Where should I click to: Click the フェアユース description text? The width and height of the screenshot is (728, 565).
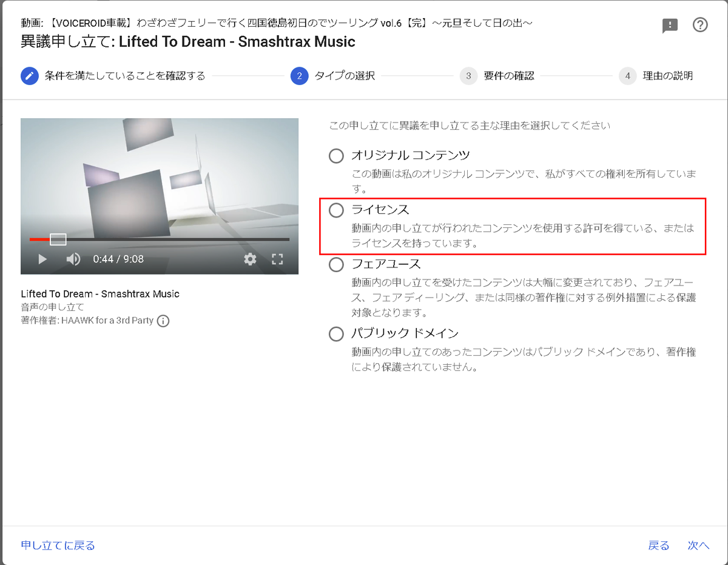[524, 298]
